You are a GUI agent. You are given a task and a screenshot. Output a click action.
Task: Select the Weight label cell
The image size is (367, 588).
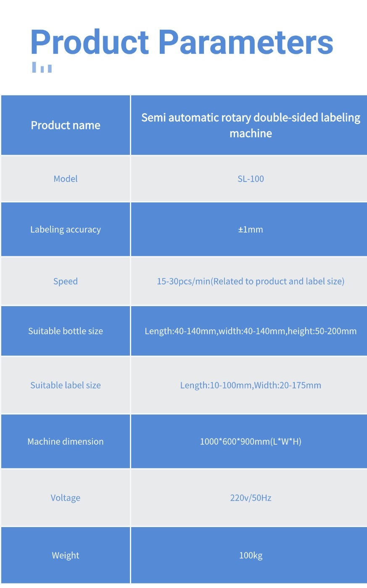coord(66,555)
